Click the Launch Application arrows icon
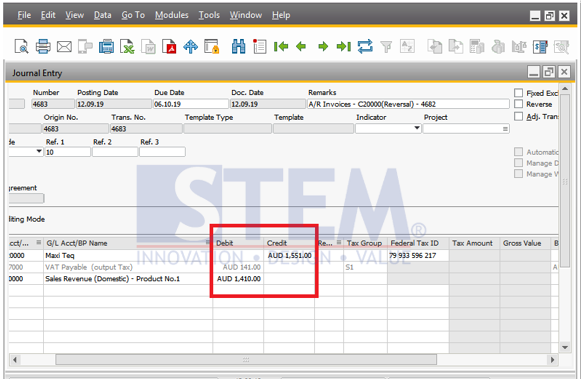 pyautogui.click(x=190, y=47)
